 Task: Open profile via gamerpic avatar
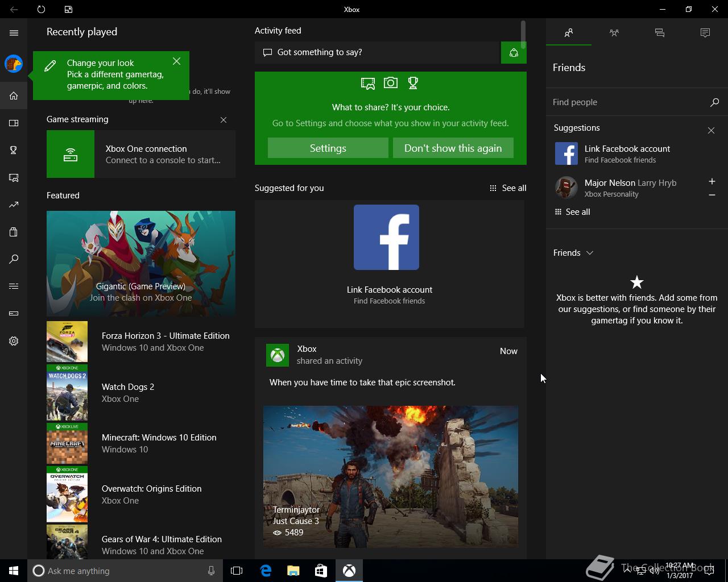pyautogui.click(x=14, y=64)
